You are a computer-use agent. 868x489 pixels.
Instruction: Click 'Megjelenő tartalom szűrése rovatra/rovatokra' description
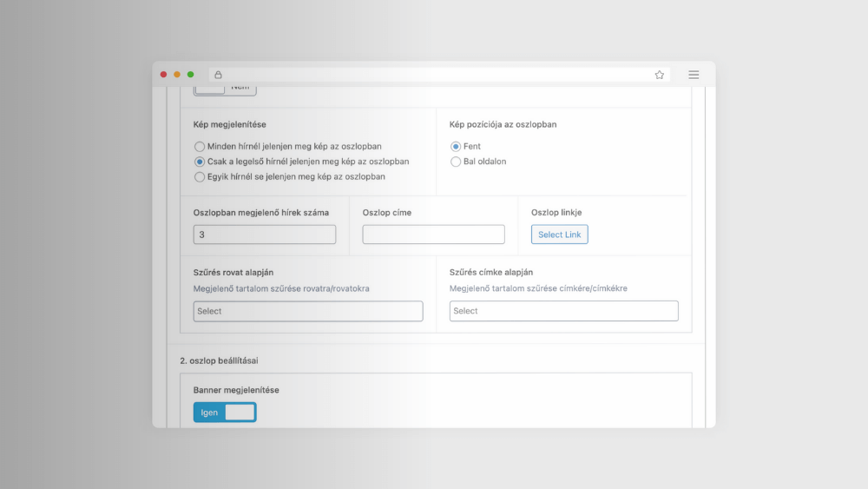point(281,288)
